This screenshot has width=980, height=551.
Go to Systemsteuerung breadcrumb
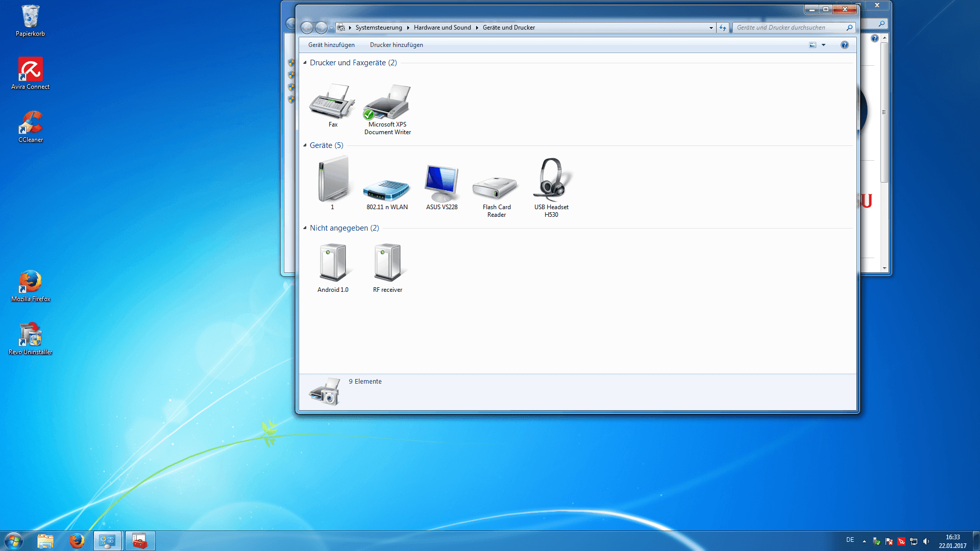[x=379, y=28]
